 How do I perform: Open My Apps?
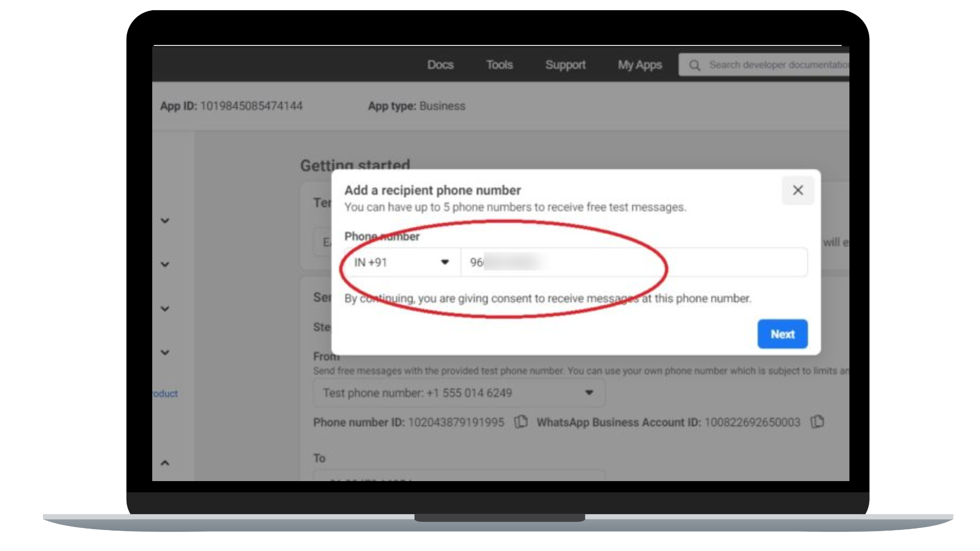click(x=639, y=65)
